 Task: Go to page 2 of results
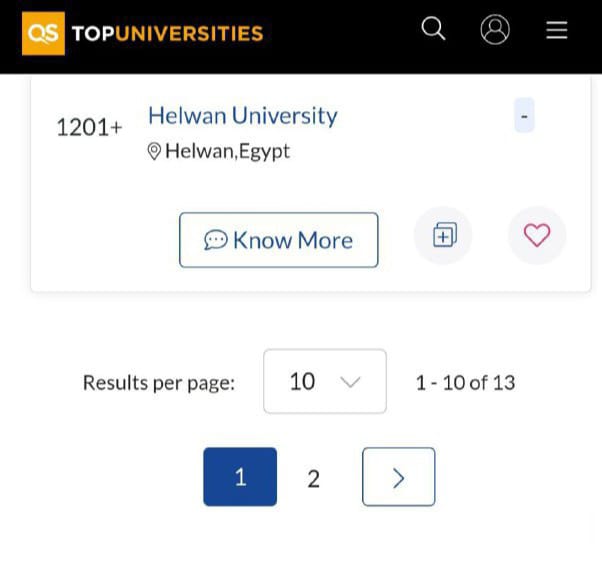point(313,479)
